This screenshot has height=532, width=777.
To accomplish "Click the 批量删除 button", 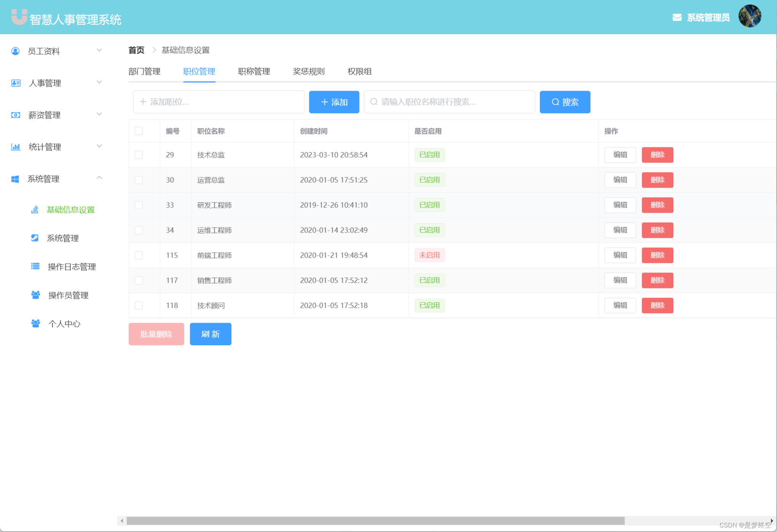I will [156, 334].
